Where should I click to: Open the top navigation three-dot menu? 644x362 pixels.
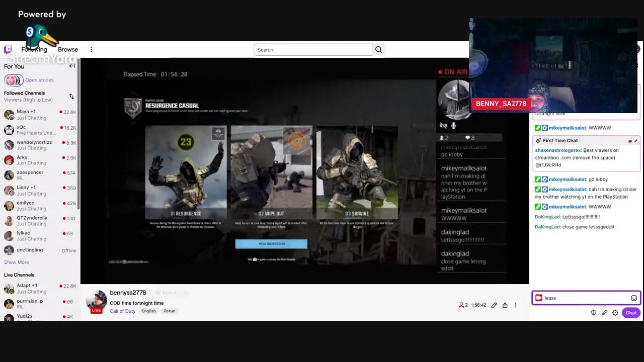click(x=91, y=50)
